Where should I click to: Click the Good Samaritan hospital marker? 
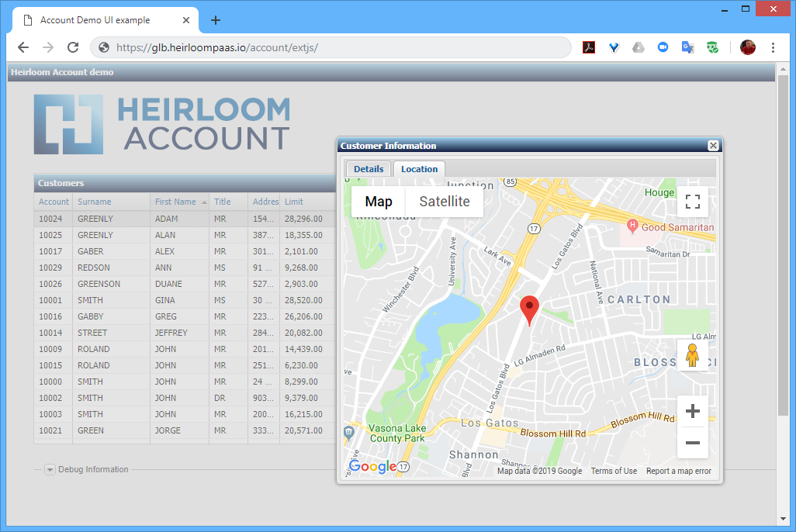(632, 226)
